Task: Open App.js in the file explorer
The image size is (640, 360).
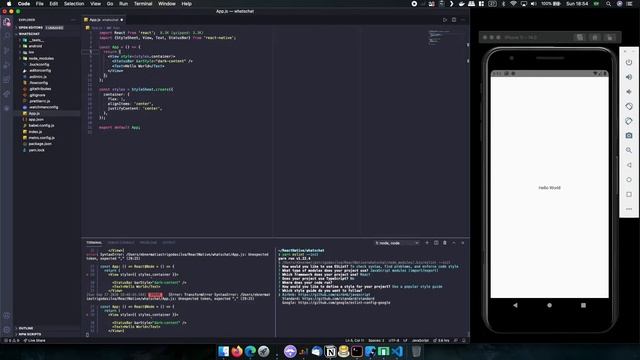Action: tap(34, 113)
